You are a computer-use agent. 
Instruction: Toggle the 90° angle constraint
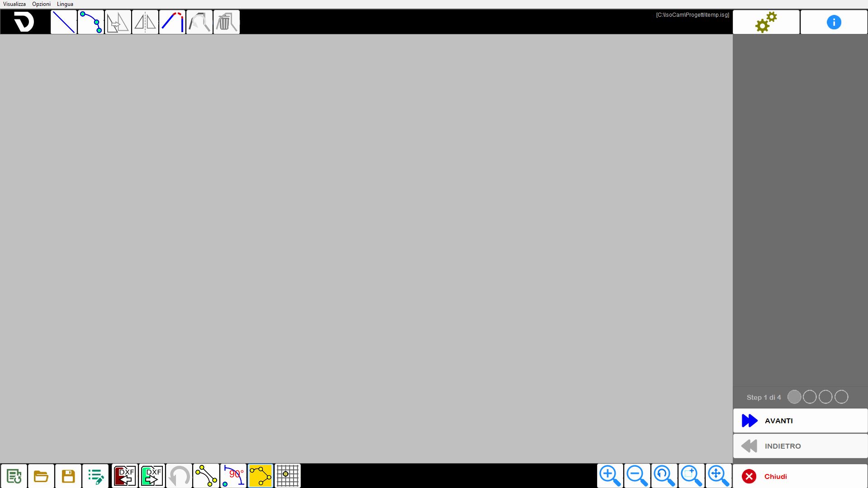(233, 476)
